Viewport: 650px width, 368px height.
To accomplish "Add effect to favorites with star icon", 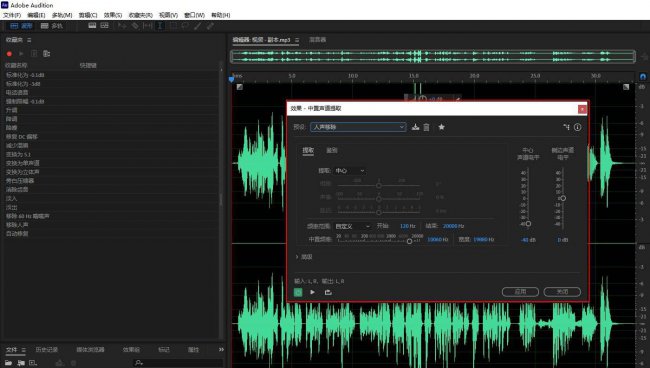I will 441,127.
